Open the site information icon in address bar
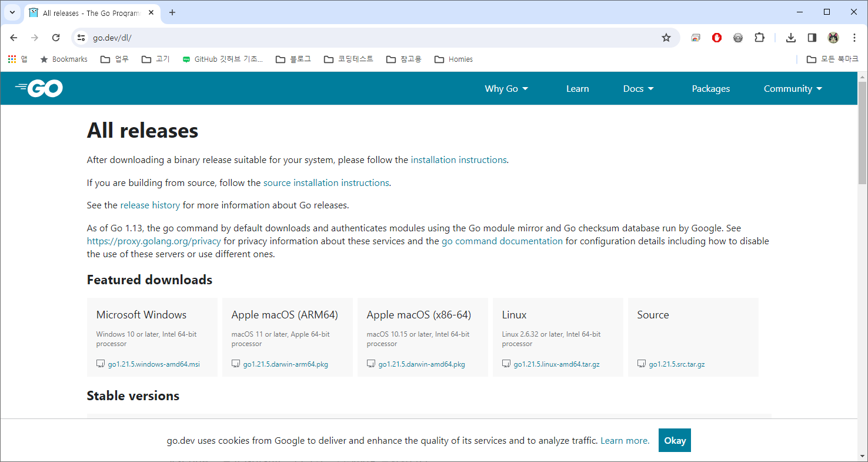Viewport: 868px width, 462px height. point(82,38)
